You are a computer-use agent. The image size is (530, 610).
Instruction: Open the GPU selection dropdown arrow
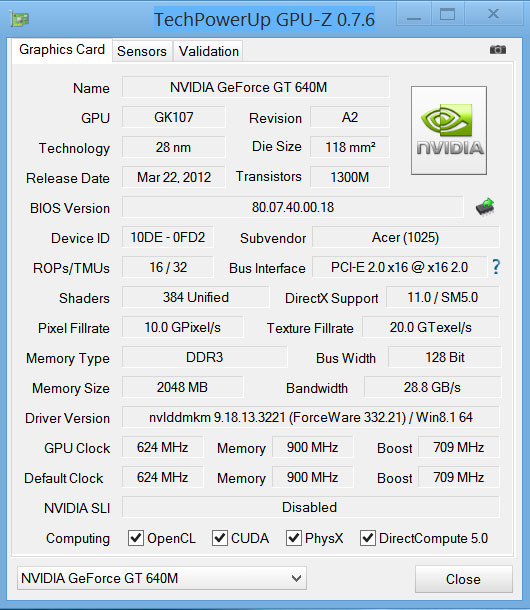pos(297,578)
